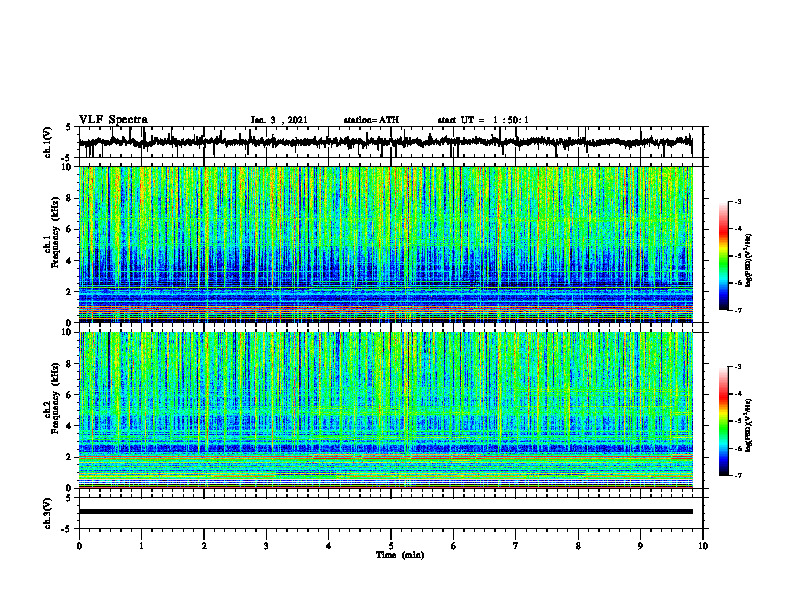Click the "-5" tick of ch.3(V) axis
The width and height of the screenshot is (792, 612).
66,529
